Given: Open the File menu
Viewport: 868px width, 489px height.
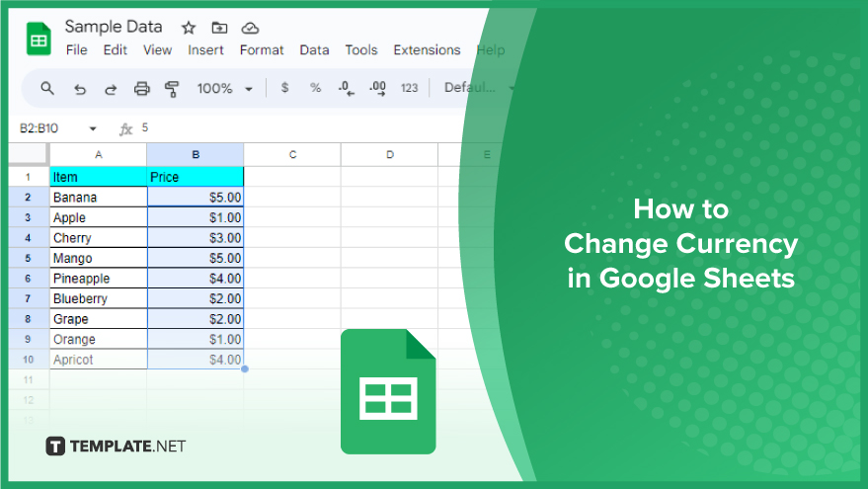Looking at the screenshot, I should point(76,49).
